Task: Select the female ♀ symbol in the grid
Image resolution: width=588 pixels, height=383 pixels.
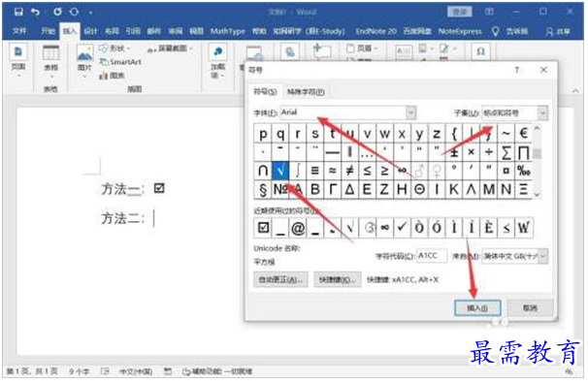Action: [x=437, y=171]
